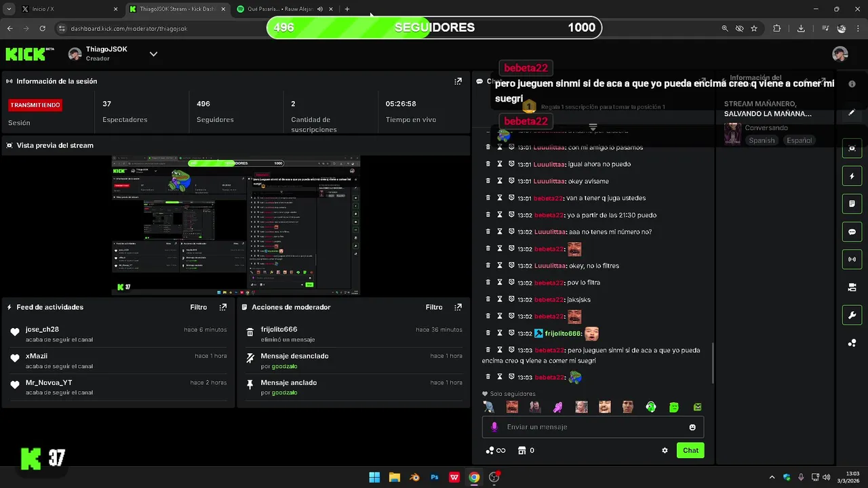Select the ThiagoJSOK Stream Kick Dashboard tab
868x488 pixels.
[178, 9]
